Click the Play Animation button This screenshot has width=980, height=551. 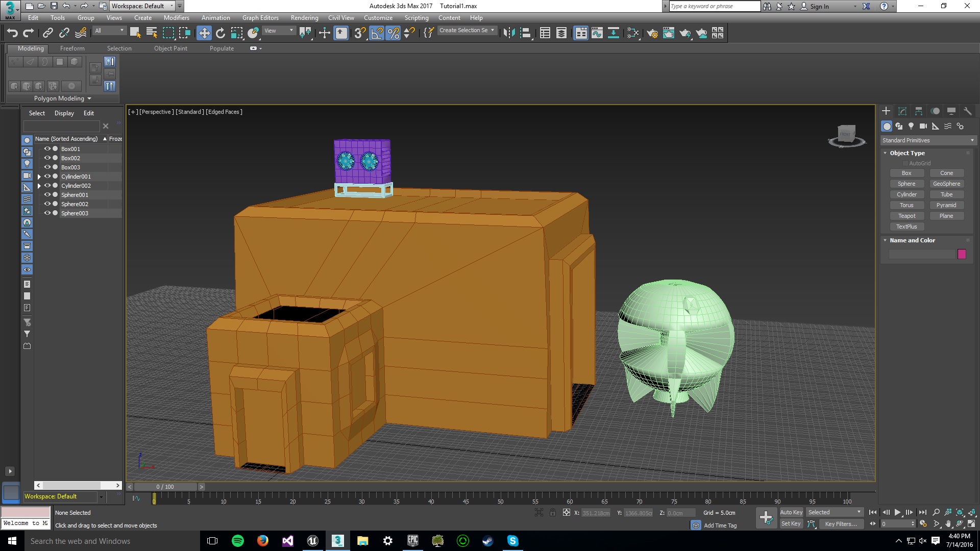click(897, 512)
